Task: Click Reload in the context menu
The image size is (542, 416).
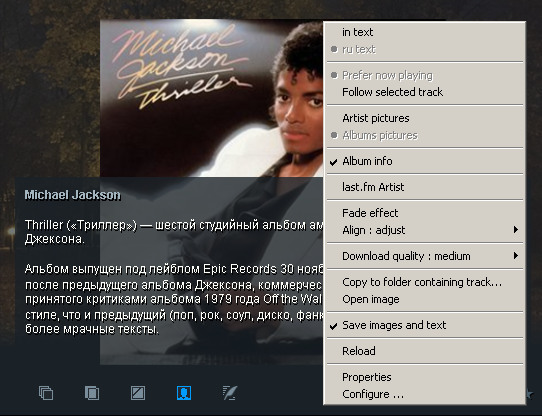Action: click(x=425, y=351)
